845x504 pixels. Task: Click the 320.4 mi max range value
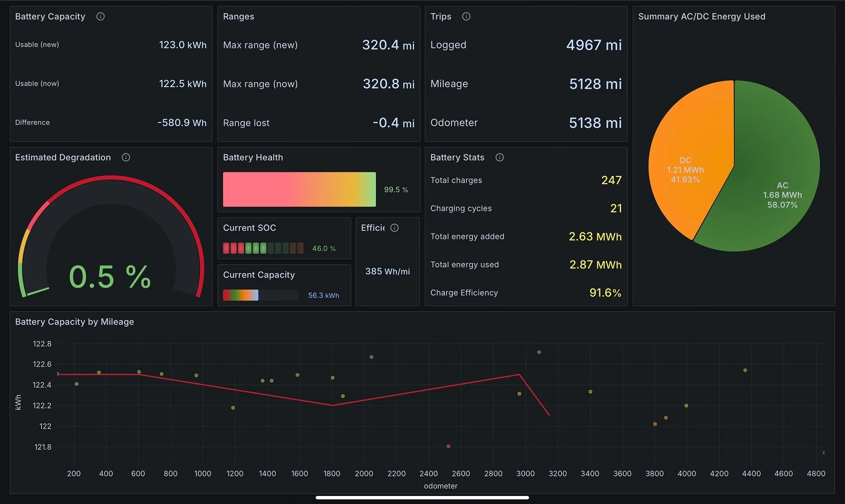tap(388, 45)
